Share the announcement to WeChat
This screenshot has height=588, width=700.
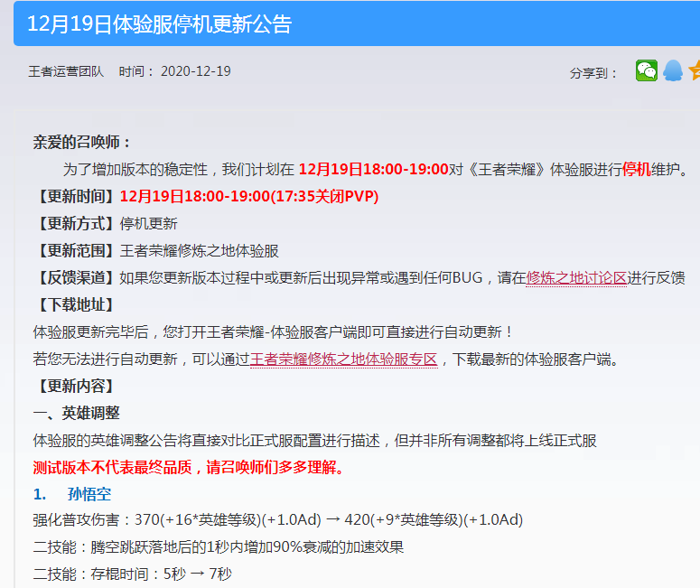pyautogui.click(x=647, y=70)
